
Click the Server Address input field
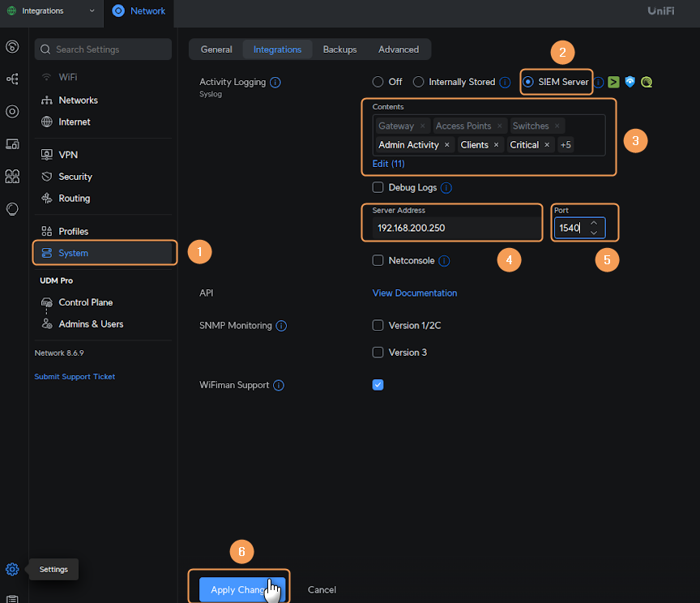[452, 228]
